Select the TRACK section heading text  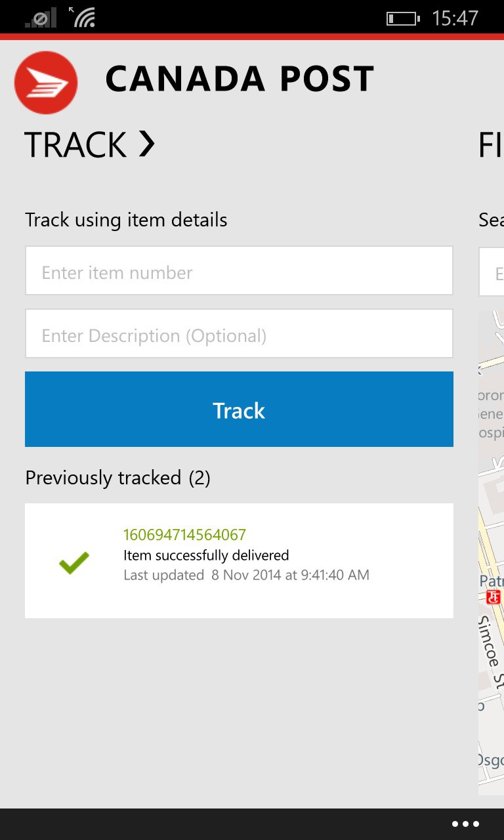75,145
